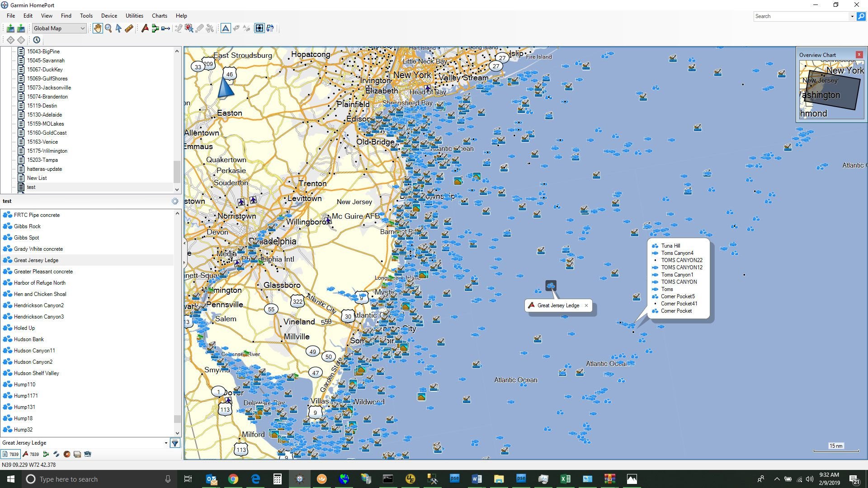Toggle the boat position triangle icon

[226, 28]
